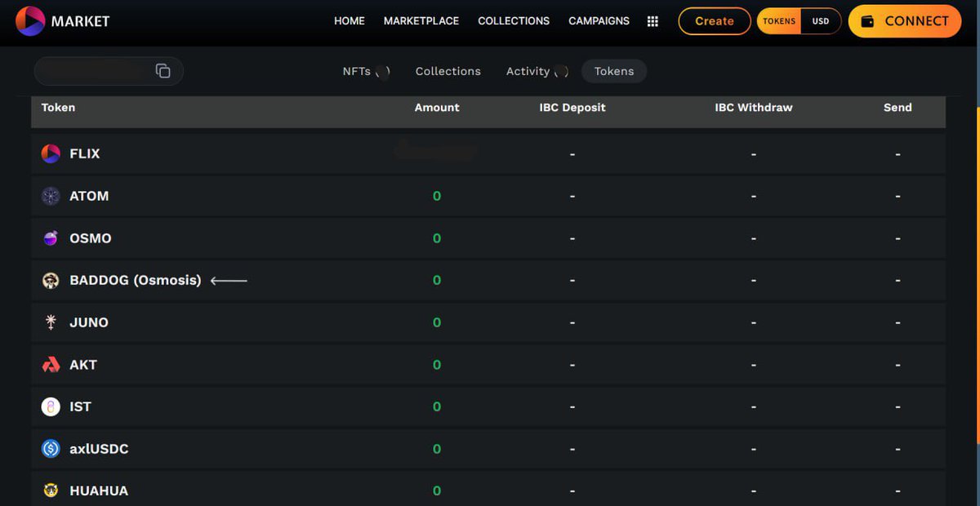Click the Market logo icon
Screen dimensions: 980x506
30,21
